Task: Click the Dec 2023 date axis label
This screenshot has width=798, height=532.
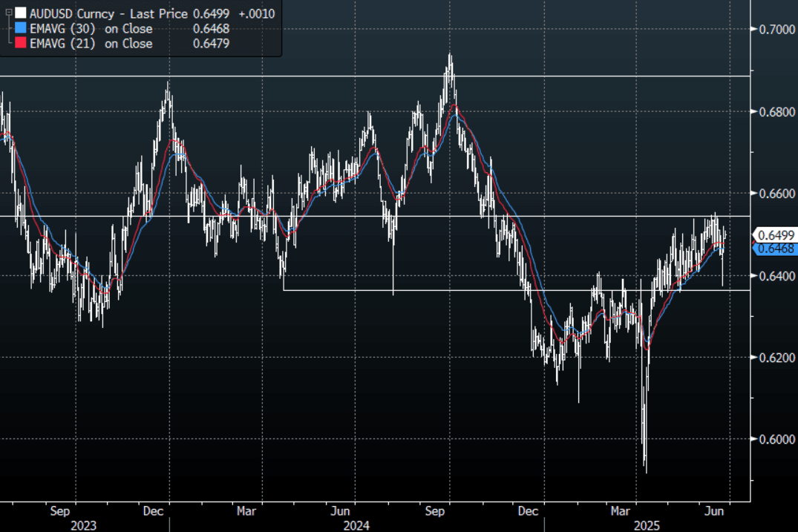Action: click(153, 511)
